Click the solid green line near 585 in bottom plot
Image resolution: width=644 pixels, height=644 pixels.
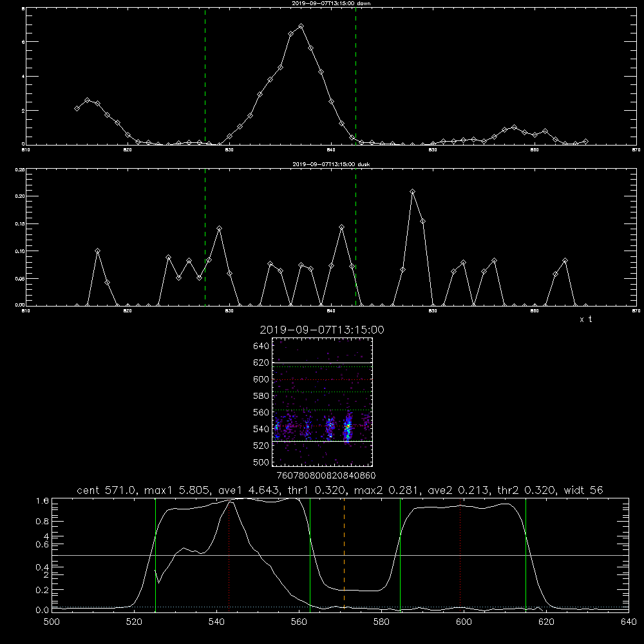(x=400, y=554)
